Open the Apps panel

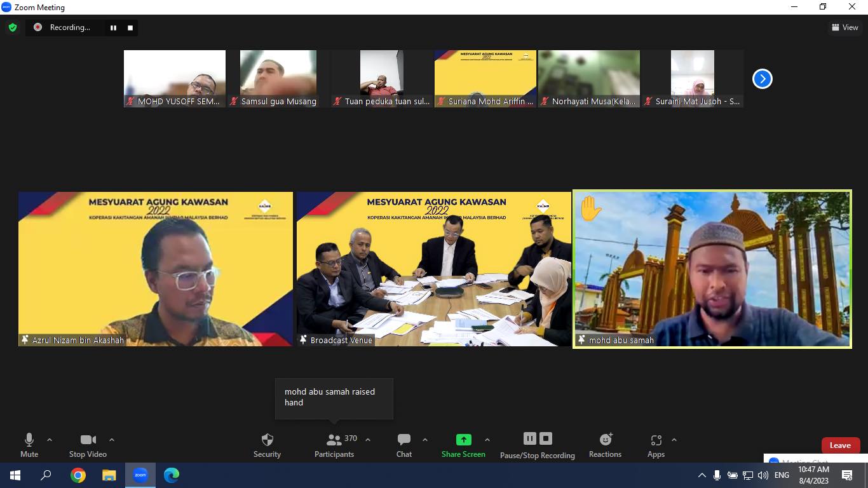point(656,445)
